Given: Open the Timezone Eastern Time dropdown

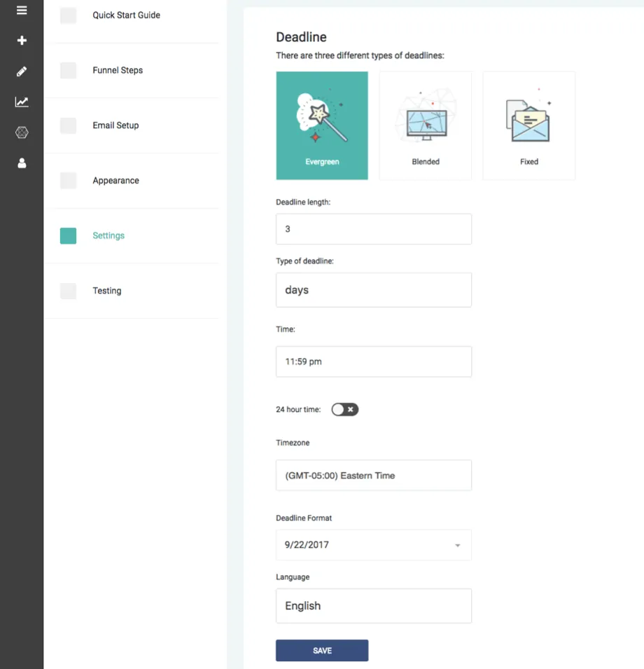Looking at the screenshot, I should [x=373, y=475].
